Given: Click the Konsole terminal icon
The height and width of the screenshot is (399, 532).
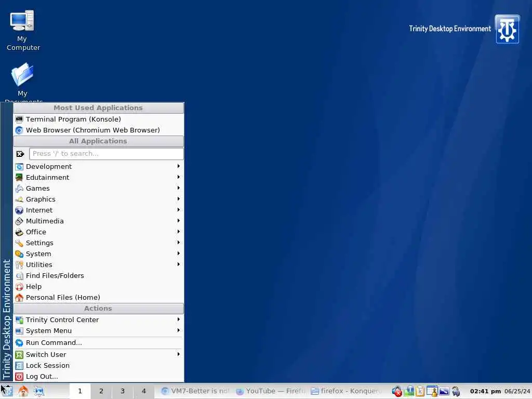Looking at the screenshot, I should pyautogui.click(x=19, y=119).
